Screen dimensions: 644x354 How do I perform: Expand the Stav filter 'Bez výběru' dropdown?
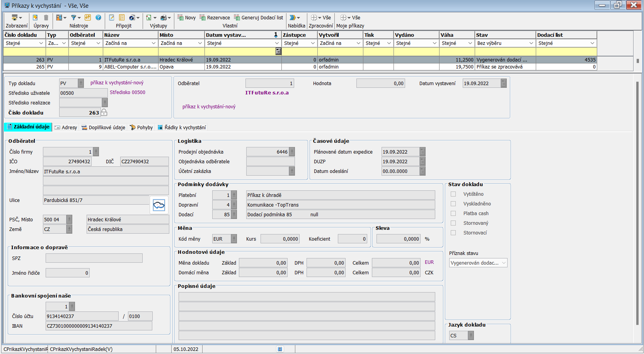pyautogui.click(x=531, y=43)
